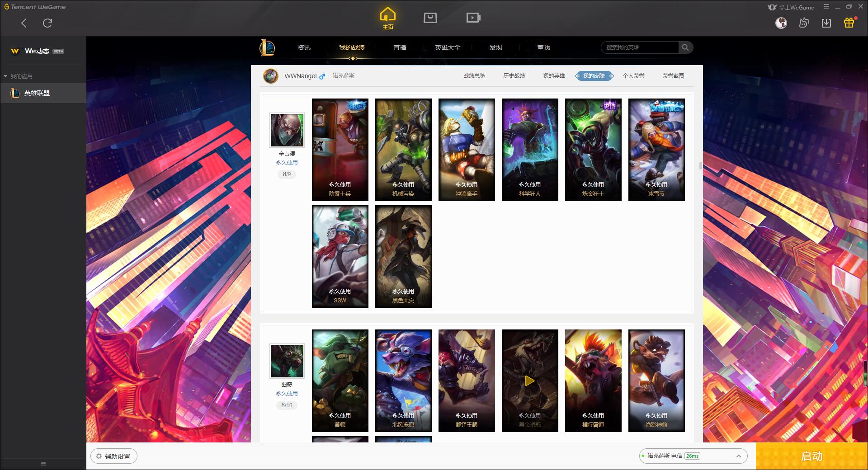868x470 pixels.
Task: Open the 北风冻原 skin card
Action: pyautogui.click(x=403, y=381)
